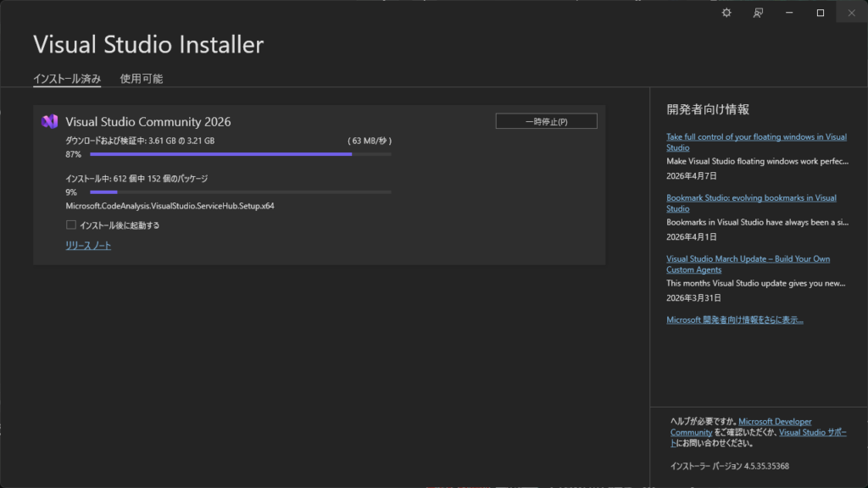Image resolution: width=868 pixels, height=488 pixels.
Task: Show more Microsoft 開発者向け情報 link
Action: [734, 319]
